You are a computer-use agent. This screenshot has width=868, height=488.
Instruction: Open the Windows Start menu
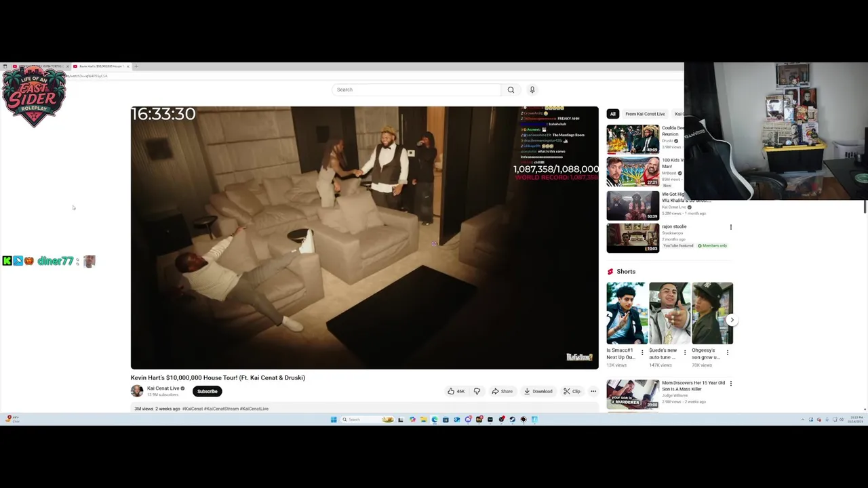[334, 420]
